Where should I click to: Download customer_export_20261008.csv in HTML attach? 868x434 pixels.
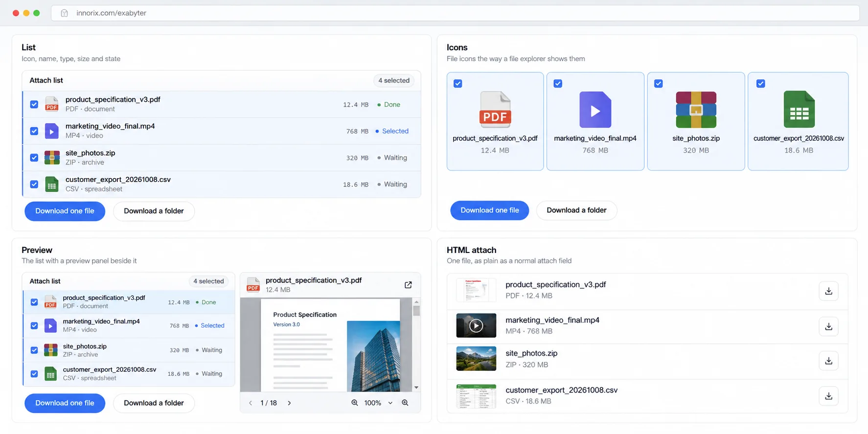pyautogui.click(x=828, y=396)
